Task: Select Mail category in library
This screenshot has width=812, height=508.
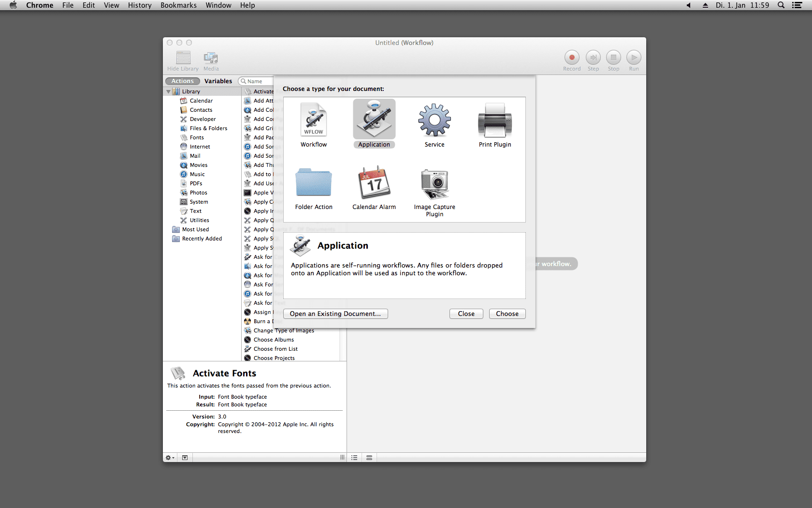Action: click(x=202, y=156)
